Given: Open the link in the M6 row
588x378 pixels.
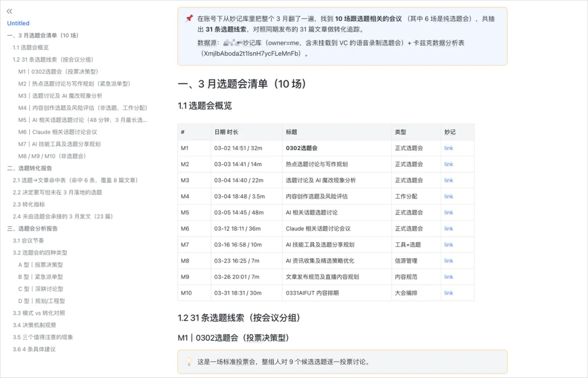Looking at the screenshot, I should coord(449,229).
